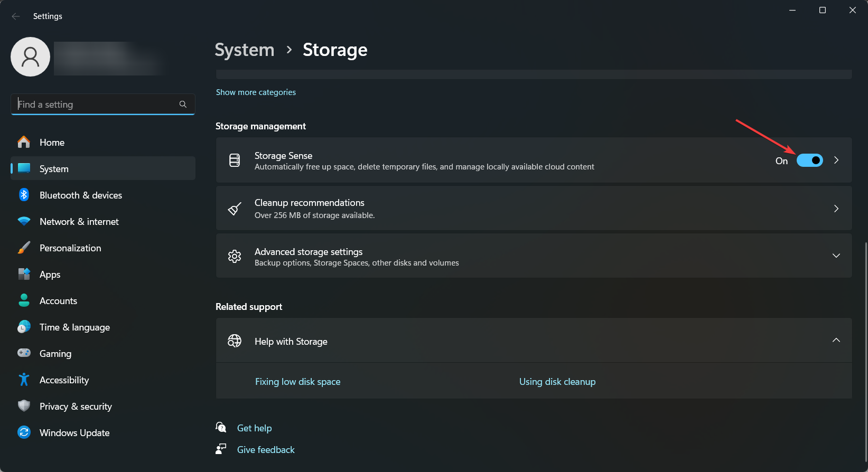Click 'Backup options, Storage Spaces' description
Screen dimensions: 868x472
click(357, 262)
